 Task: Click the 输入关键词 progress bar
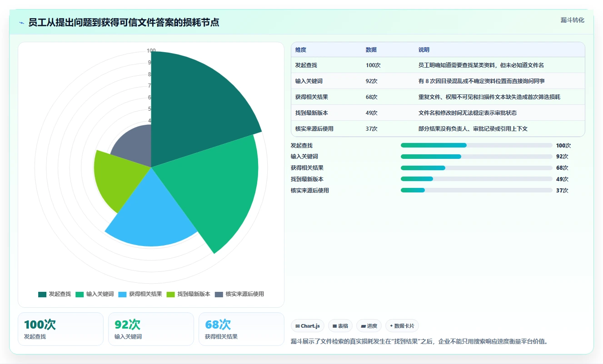click(x=477, y=157)
